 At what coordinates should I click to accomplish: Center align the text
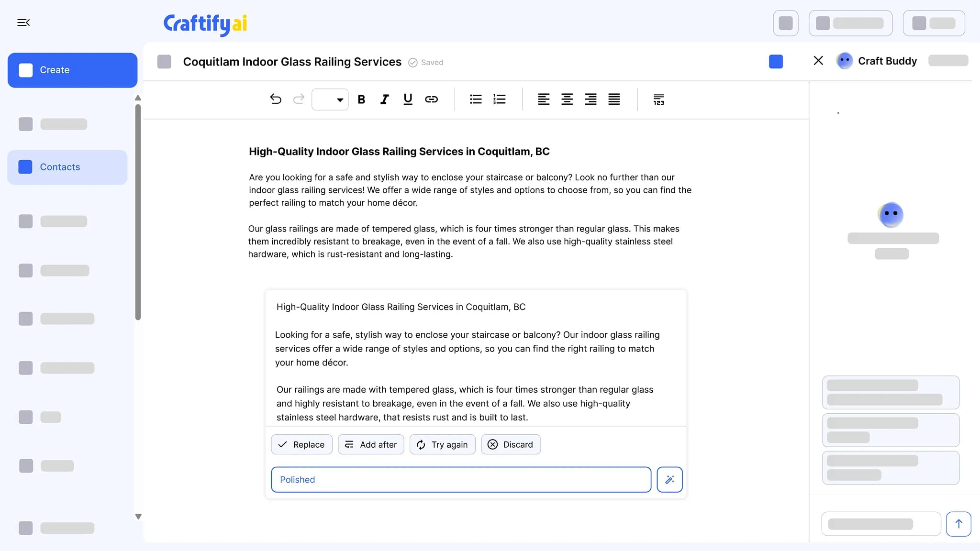pos(567,99)
